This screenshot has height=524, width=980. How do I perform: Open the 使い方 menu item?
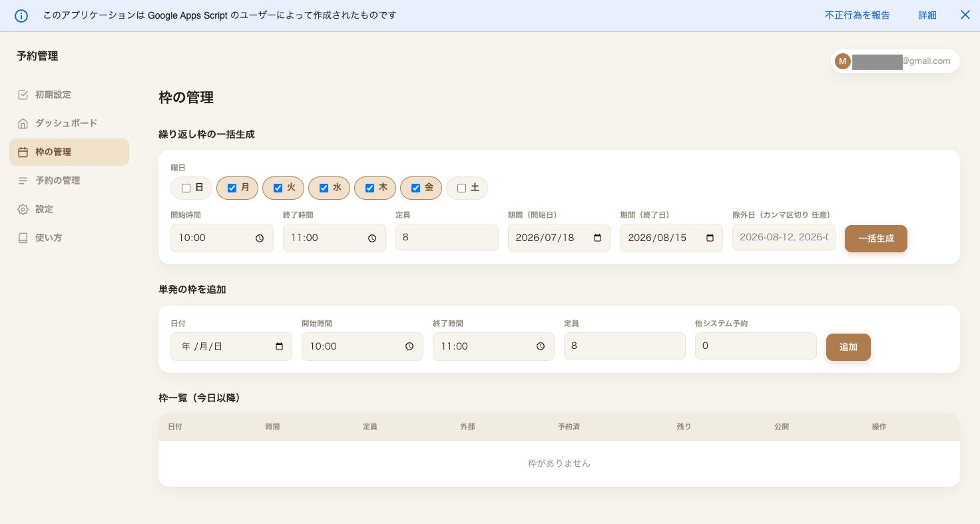[69, 238]
